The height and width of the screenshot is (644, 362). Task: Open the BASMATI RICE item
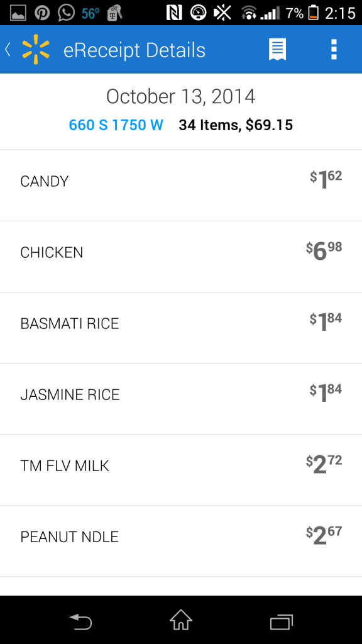[x=181, y=328]
